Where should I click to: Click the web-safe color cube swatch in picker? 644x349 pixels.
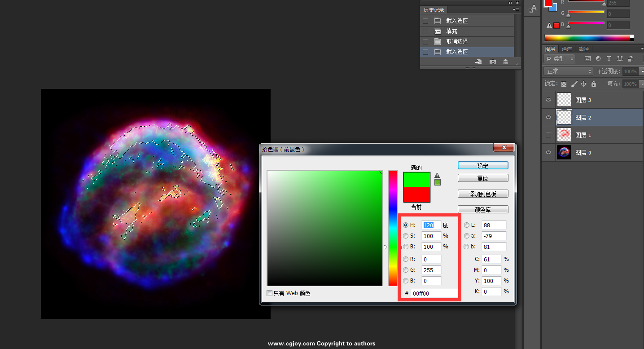tap(438, 182)
